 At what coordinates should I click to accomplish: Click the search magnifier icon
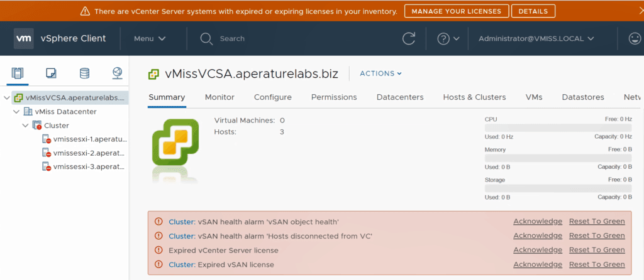pyautogui.click(x=206, y=39)
